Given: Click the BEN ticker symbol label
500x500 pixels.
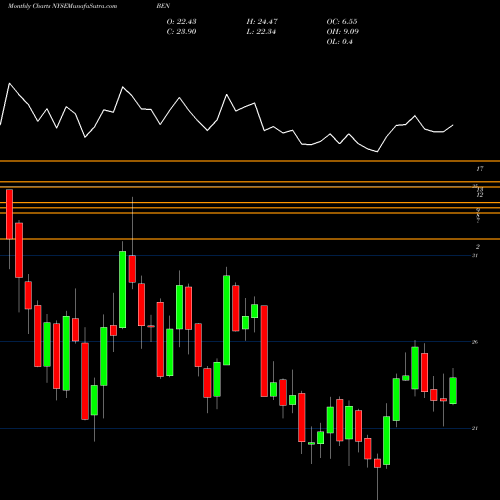Looking at the screenshot, I should (x=163, y=6).
